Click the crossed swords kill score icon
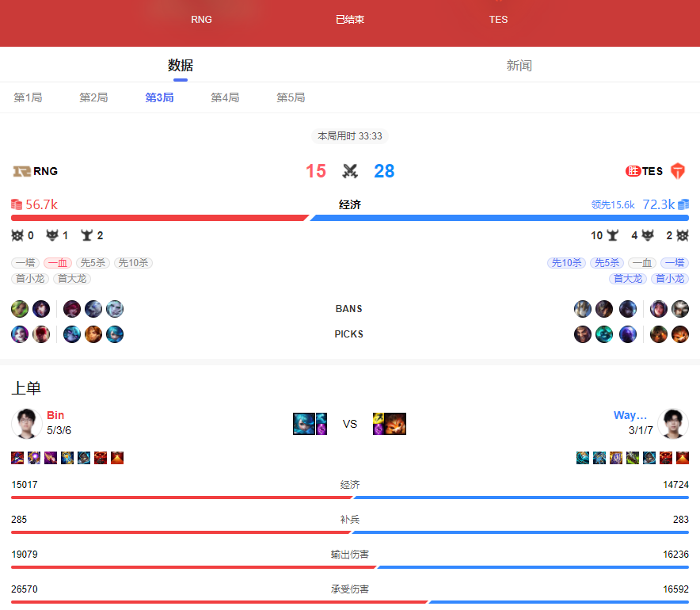Image resolution: width=700 pixels, height=610 pixels. coord(350,171)
